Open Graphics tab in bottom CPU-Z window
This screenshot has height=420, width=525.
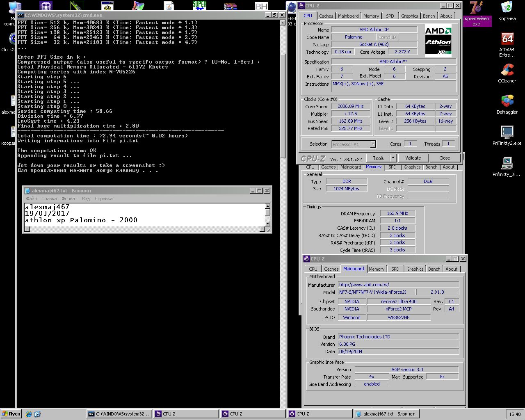pyautogui.click(x=415, y=269)
